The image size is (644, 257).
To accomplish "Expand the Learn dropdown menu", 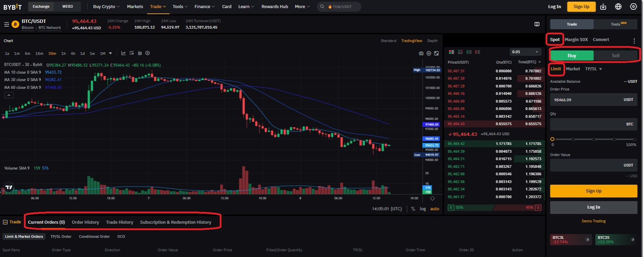I will coord(246,6).
